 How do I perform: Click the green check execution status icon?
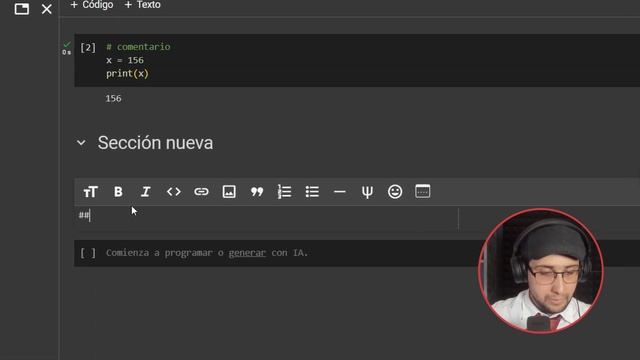point(67,44)
